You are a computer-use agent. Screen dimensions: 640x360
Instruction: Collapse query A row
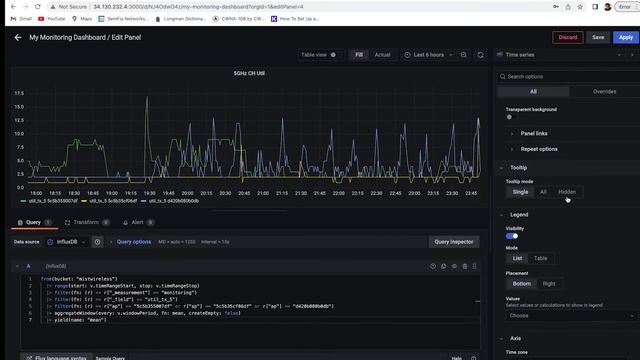pyautogui.click(x=17, y=267)
